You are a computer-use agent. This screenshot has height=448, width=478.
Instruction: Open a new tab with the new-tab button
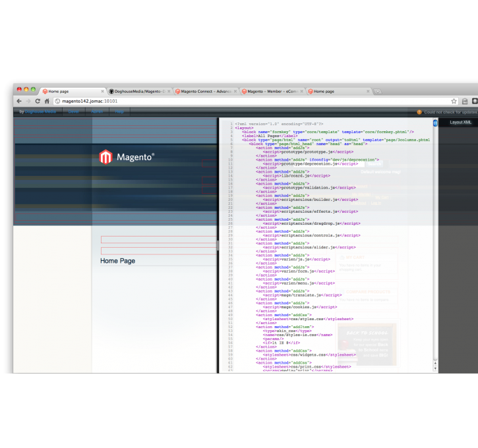coord(378,92)
